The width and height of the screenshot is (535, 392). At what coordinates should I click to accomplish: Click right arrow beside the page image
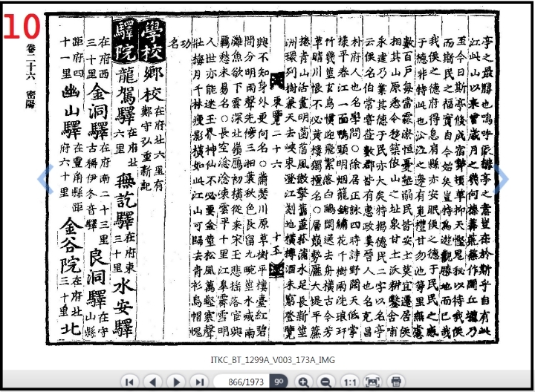(501, 180)
